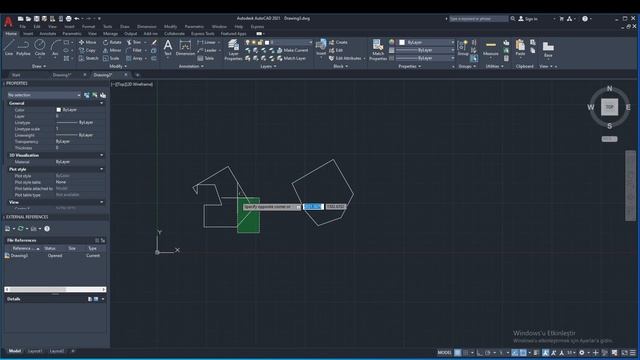Toggle Ortho mode in status bar
Image resolution: width=640 pixels, height=360 pixels.
tap(480, 353)
